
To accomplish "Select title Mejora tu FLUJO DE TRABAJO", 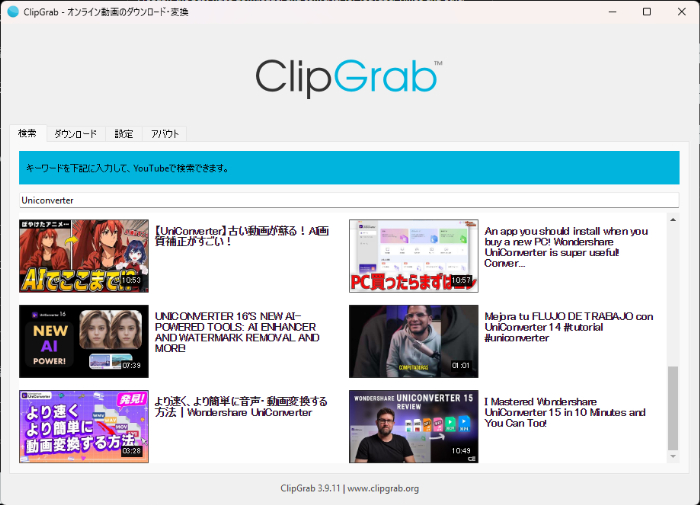I will click(x=569, y=327).
